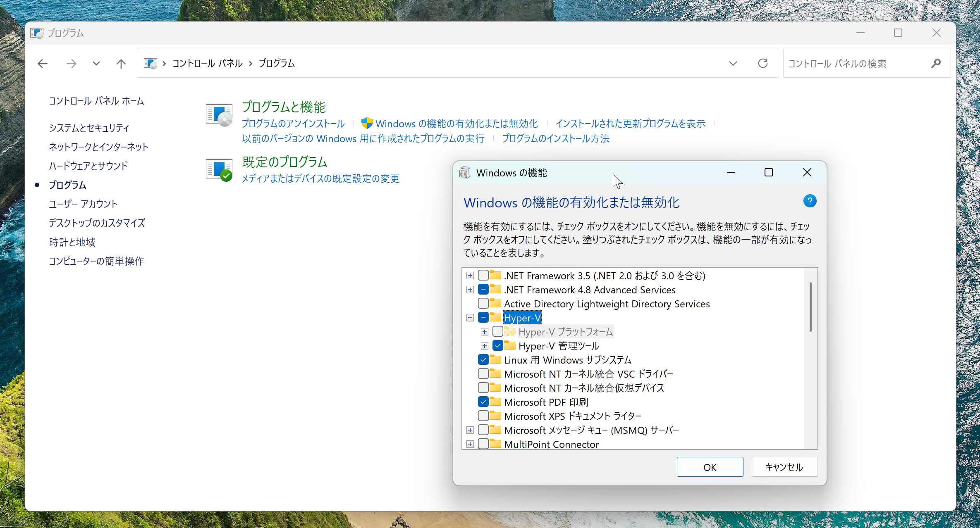Open ハードウェアとサウンド in the sidebar
Viewport: 980px width, 528px height.
(88, 166)
